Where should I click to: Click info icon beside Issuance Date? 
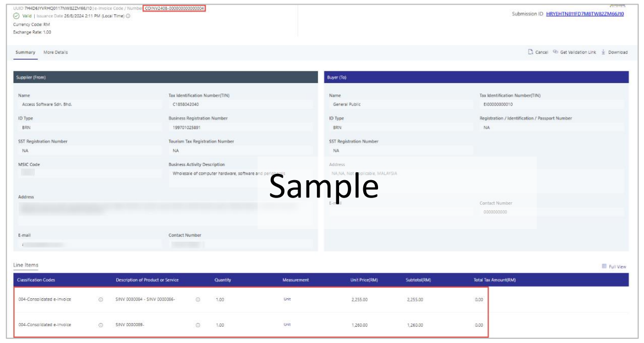(x=128, y=16)
